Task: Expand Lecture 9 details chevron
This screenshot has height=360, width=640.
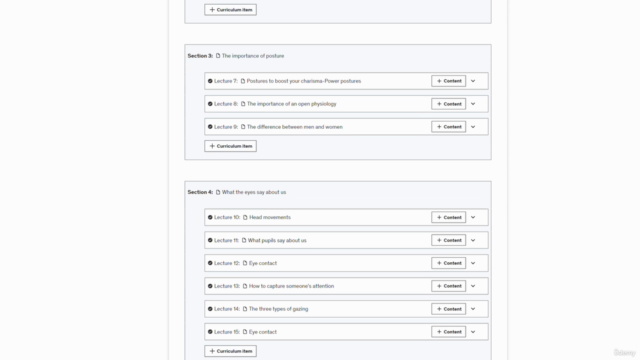Action: (x=473, y=127)
